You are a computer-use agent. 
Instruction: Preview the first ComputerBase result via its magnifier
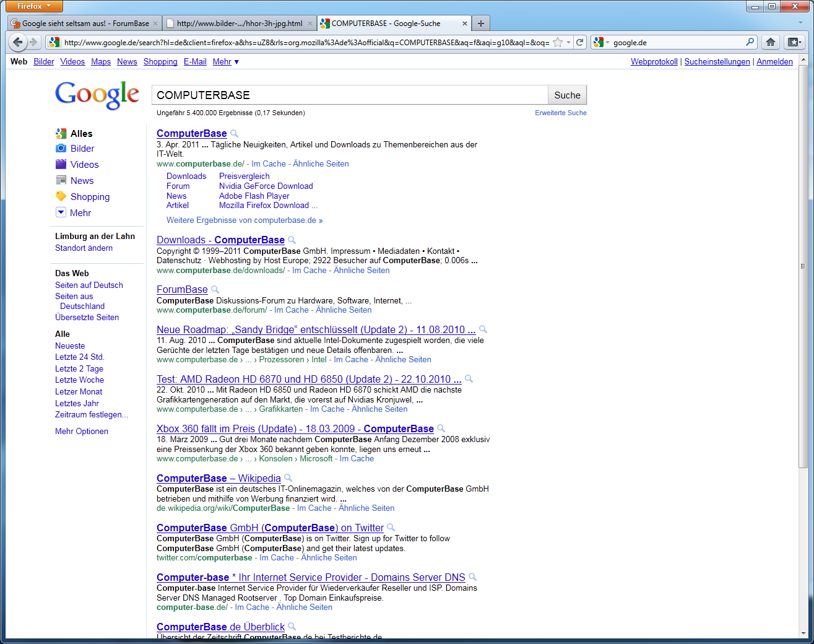tap(234, 134)
